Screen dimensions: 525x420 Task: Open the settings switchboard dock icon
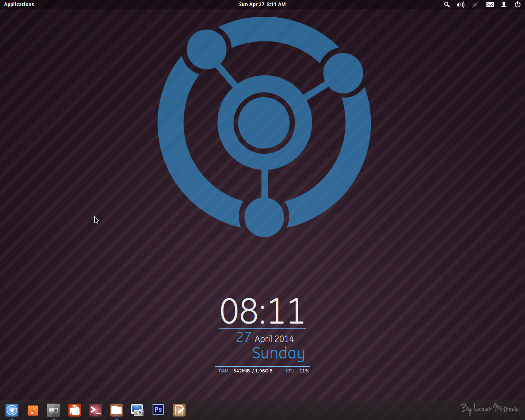(x=54, y=410)
